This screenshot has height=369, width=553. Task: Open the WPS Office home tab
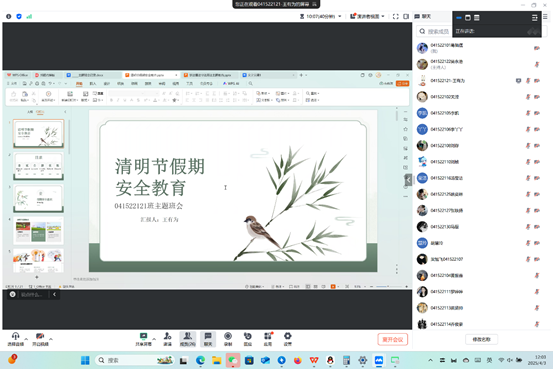17,75
